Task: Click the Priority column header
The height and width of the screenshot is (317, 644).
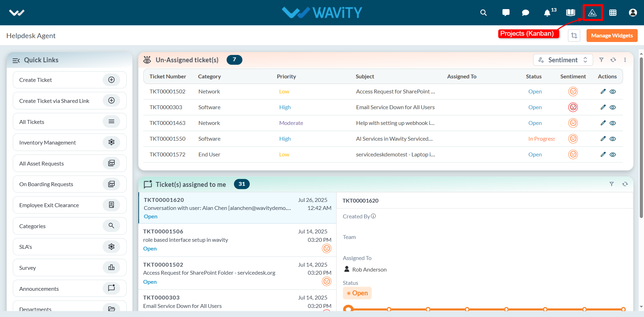Action: point(286,76)
